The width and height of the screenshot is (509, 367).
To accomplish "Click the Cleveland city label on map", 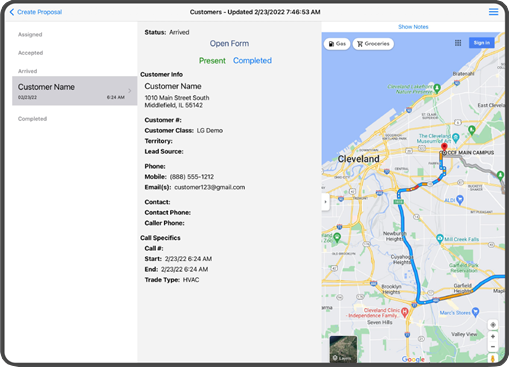I will pos(359,159).
